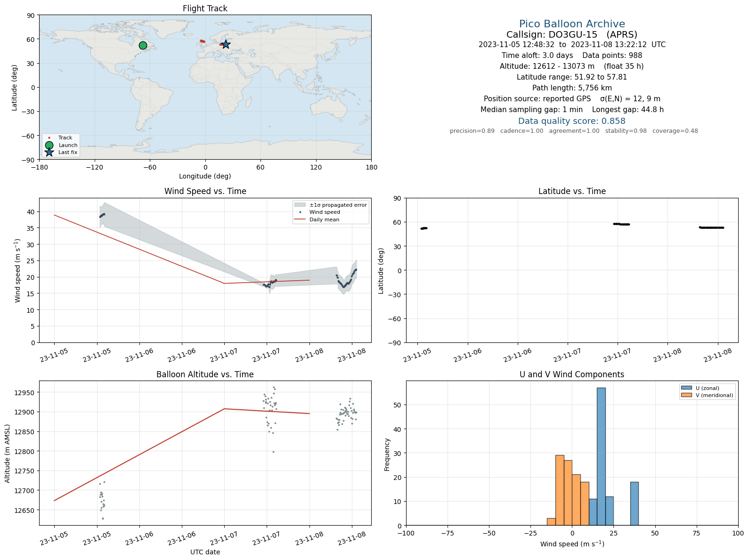The height and width of the screenshot is (560, 749).
Task: Click the "−100" histogram tick label
Action: coord(406,534)
